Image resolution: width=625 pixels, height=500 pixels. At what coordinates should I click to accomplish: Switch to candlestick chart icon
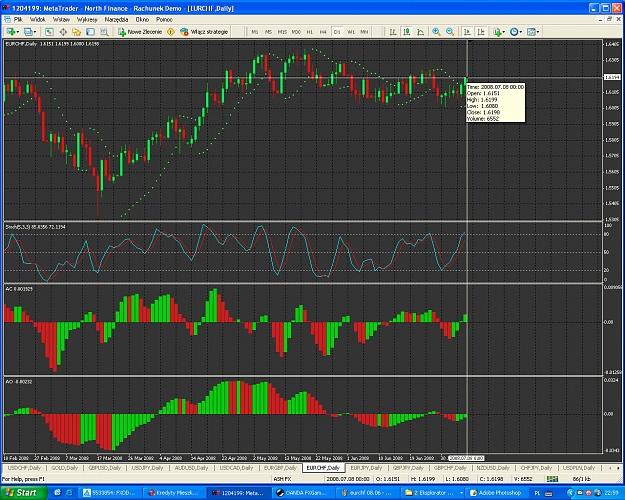407,32
